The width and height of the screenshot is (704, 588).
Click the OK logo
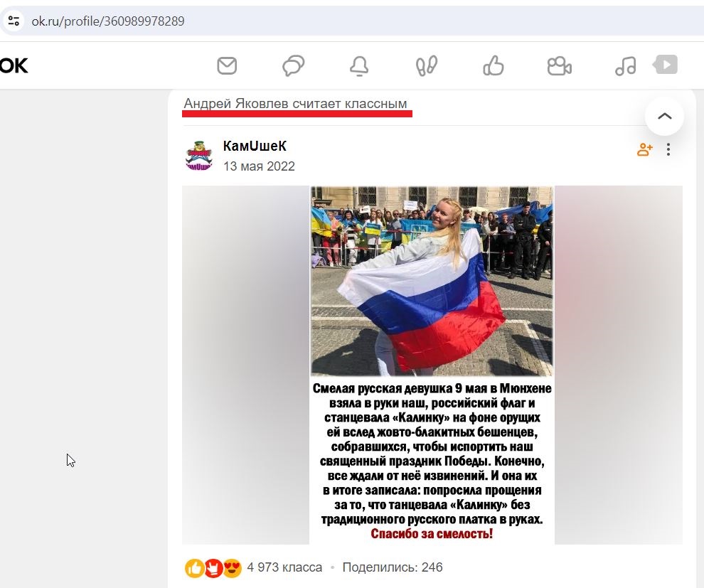[x=14, y=66]
